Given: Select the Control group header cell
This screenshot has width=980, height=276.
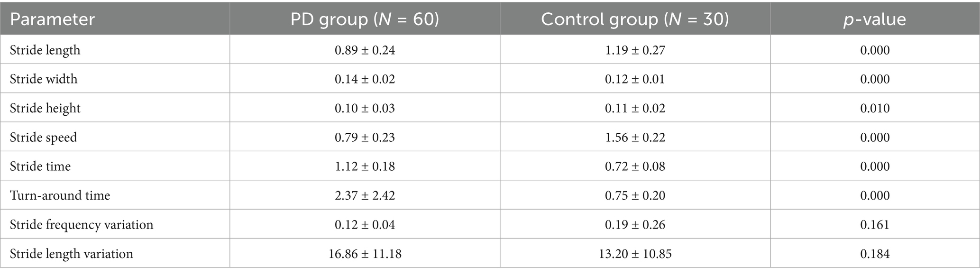Looking at the screenshot, I should tap(635, 19).
